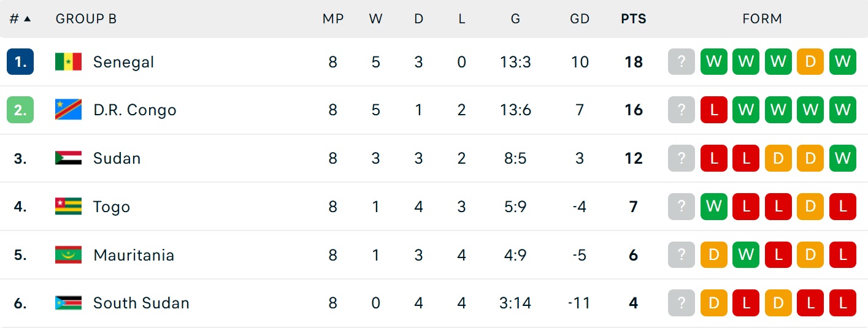Click the green rank 2 badge

point(20,110)
